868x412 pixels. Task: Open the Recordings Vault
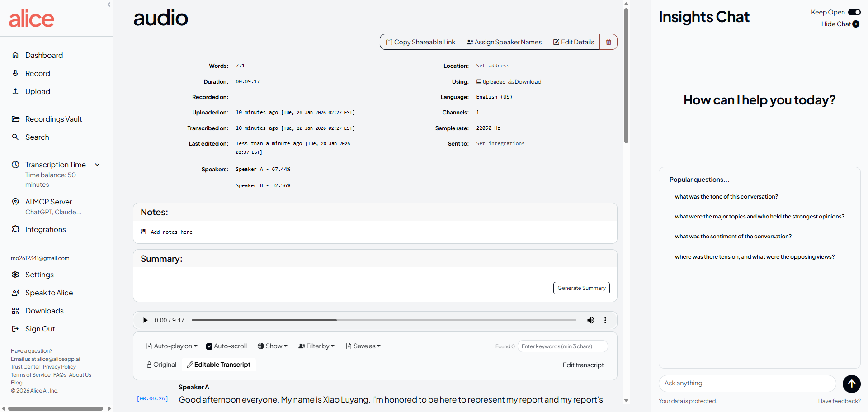tap(53, 119)
